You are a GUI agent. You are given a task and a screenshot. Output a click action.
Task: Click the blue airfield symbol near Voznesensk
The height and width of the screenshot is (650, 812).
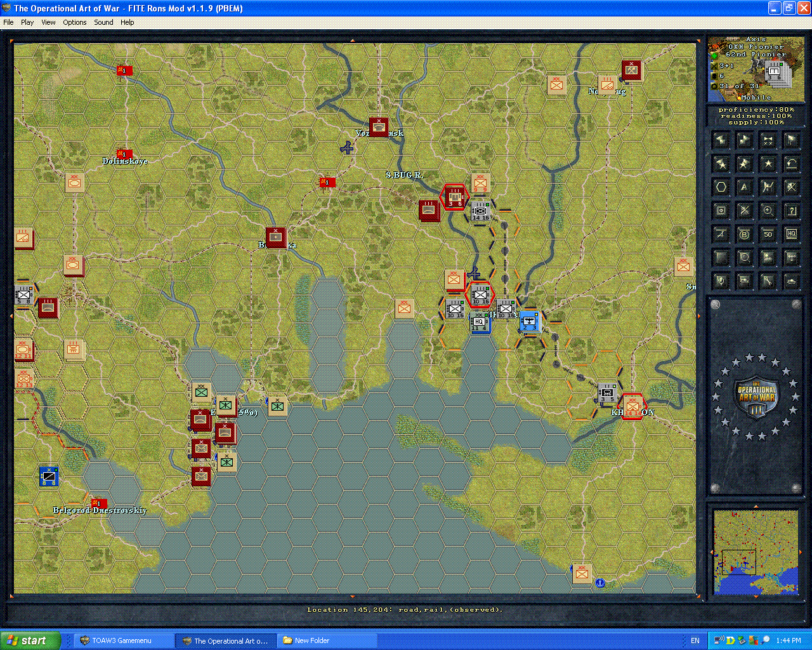coord(346,148)
